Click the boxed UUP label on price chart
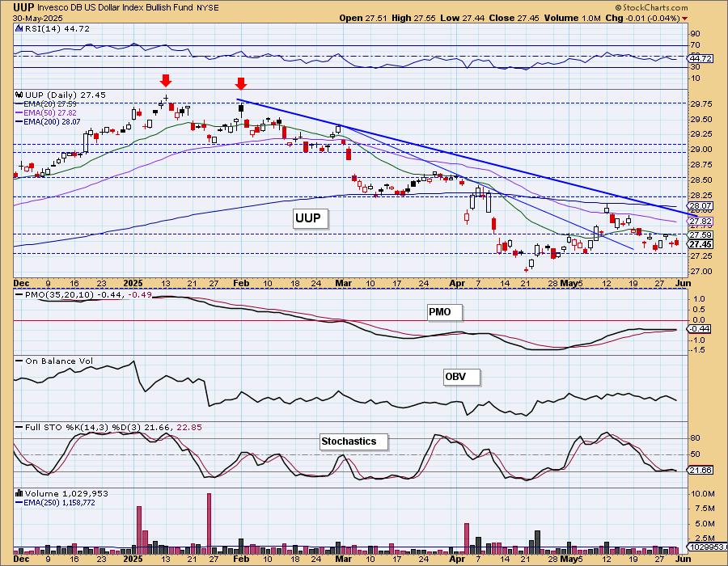The image size is (728, 566). pos(310,218)
